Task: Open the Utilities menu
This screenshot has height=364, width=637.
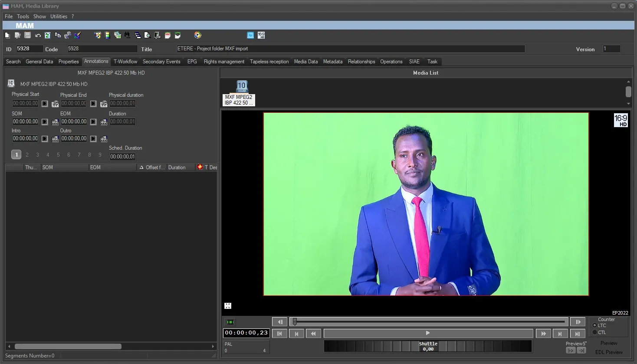Action: pyautogui.click(x=59, y=16)
